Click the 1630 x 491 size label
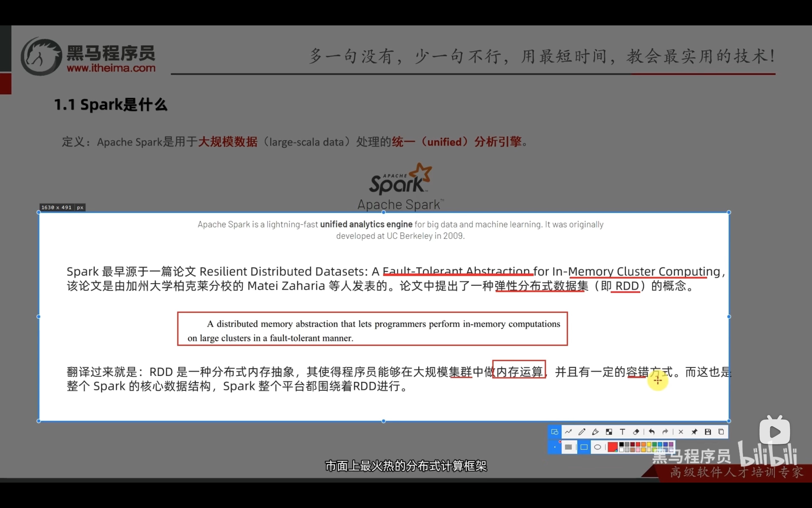 [62, 207]
